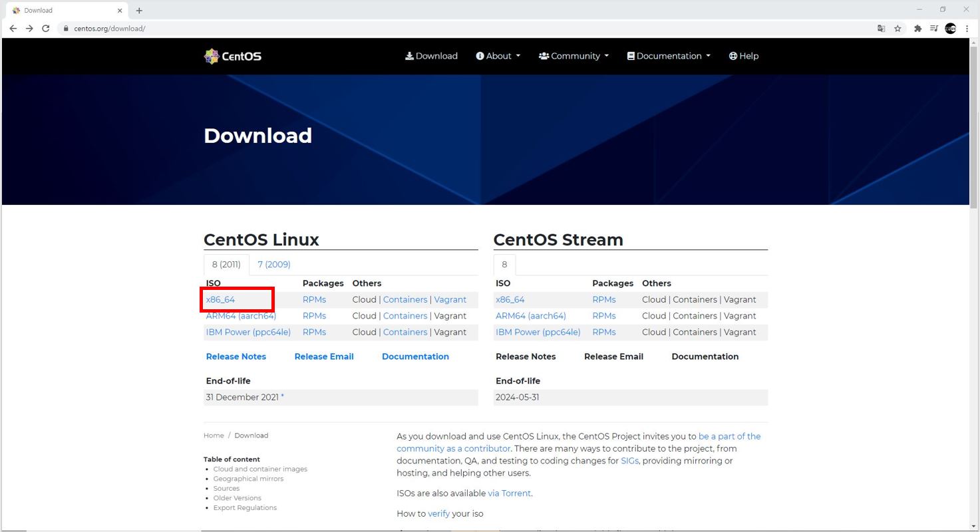
Task: Click the CentOS logo in the header
Action: coord(233,56)
